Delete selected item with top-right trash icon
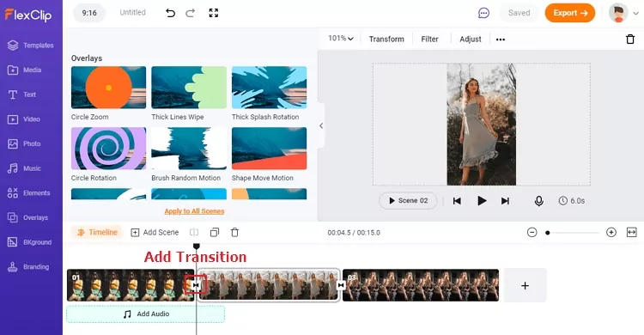This screenshot has width=644, height=335. tap(630, 39)
